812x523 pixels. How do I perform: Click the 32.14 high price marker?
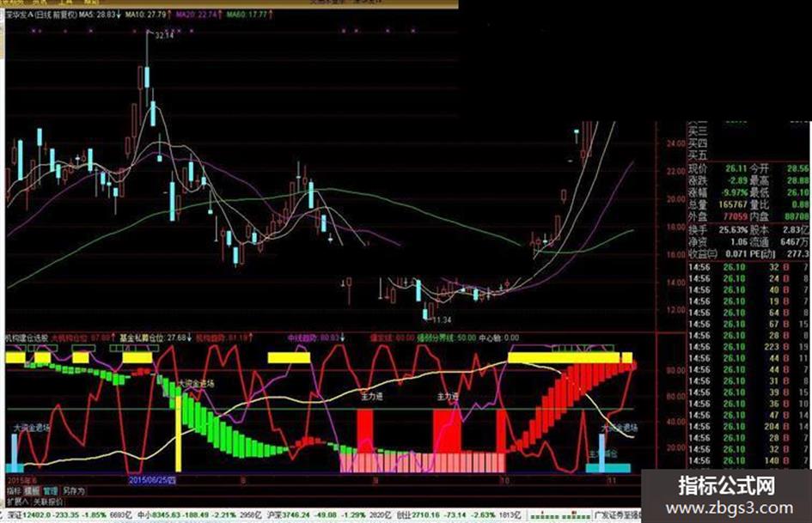[164, 35]
